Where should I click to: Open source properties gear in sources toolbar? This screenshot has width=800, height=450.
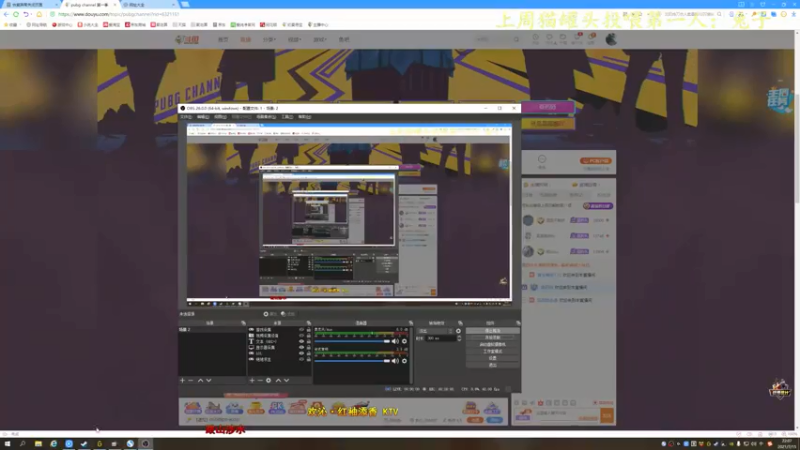coord(268,380)
